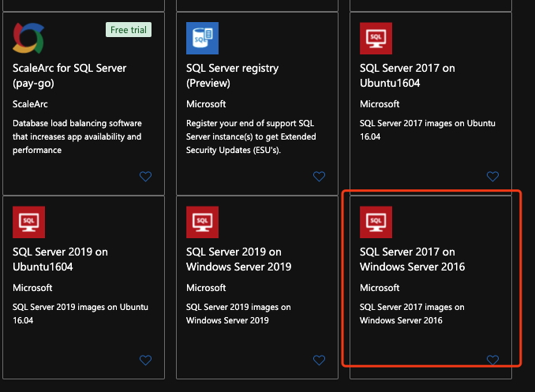Open SQL Server 2019 on Ubuntu1604 title
This screenshot has width=535, height=392.
[x=61, y=259]
